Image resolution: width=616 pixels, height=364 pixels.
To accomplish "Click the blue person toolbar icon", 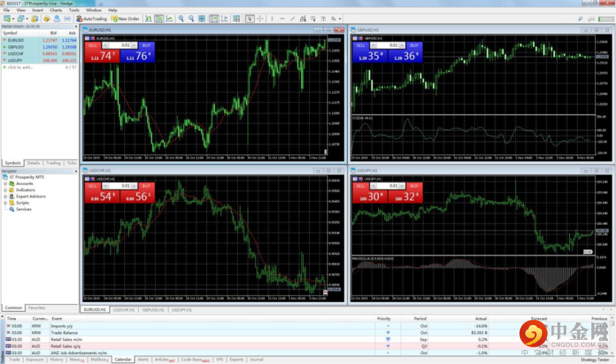I will (57, 18).
